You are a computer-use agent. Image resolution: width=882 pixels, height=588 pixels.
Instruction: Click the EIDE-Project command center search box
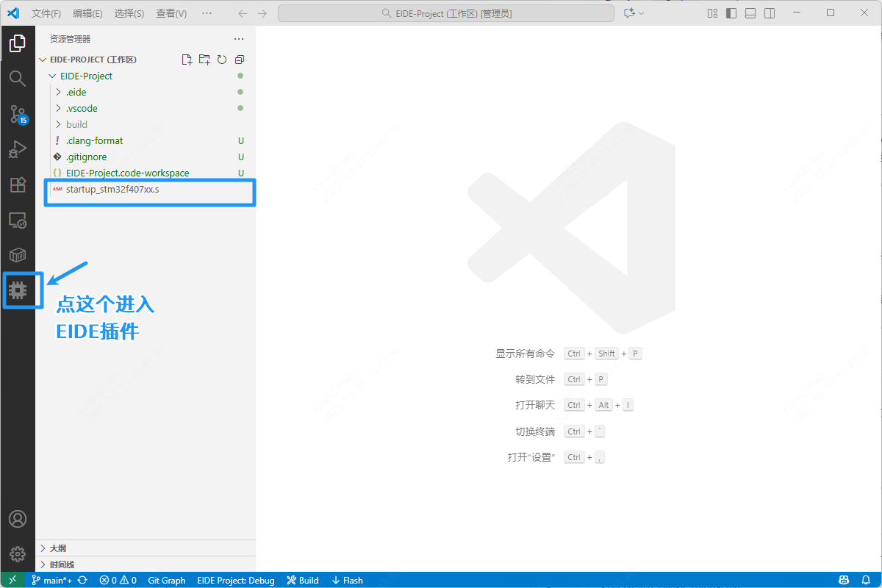point(446,13)
